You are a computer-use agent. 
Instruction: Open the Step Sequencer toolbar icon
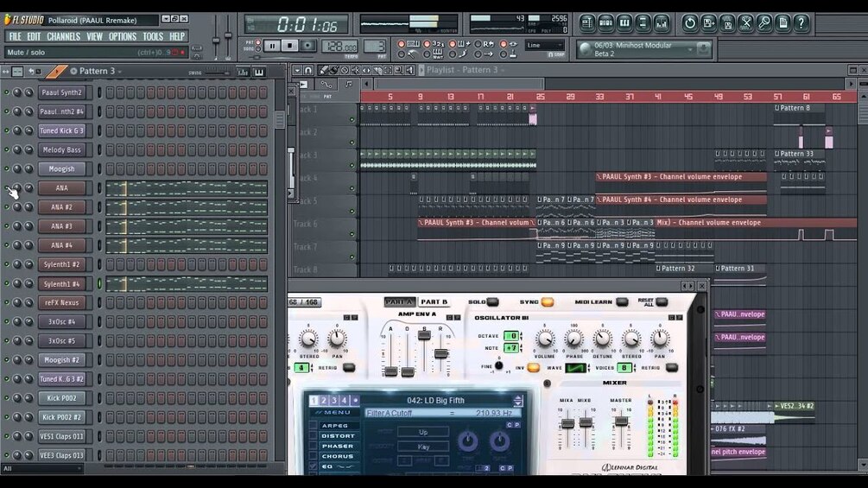(x=606, y=22)
